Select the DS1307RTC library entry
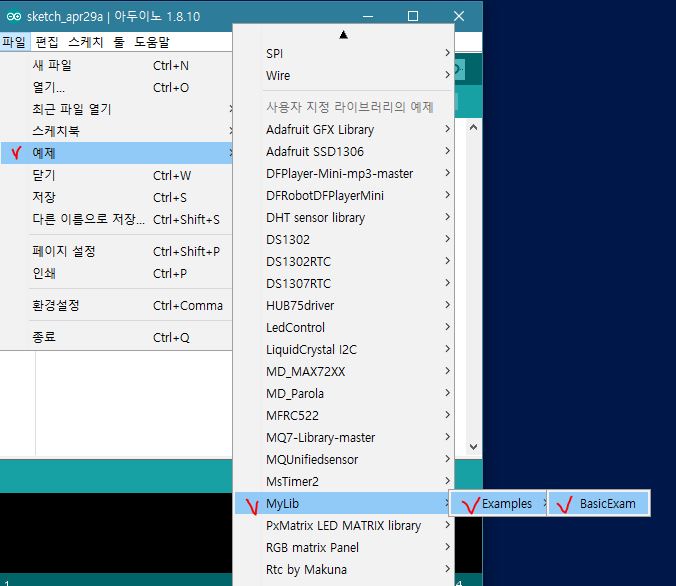The width and height of the screenshot is (676, 586). [344, 283]
